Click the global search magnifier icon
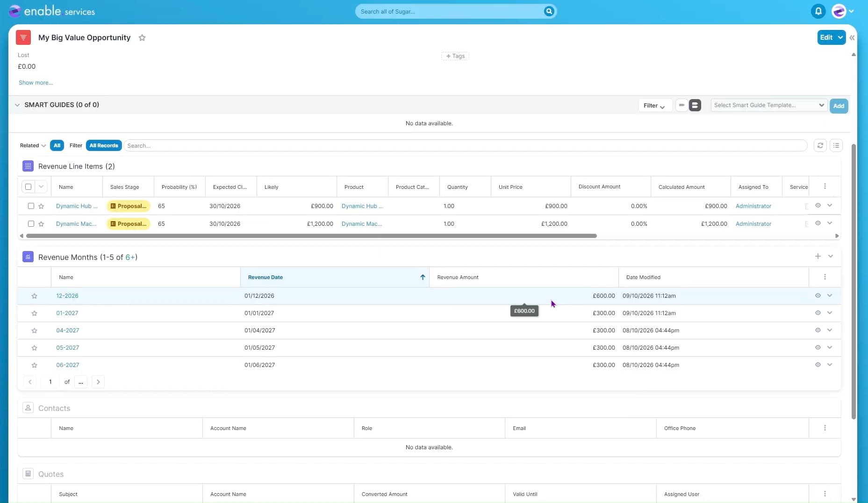 (549, 11)
